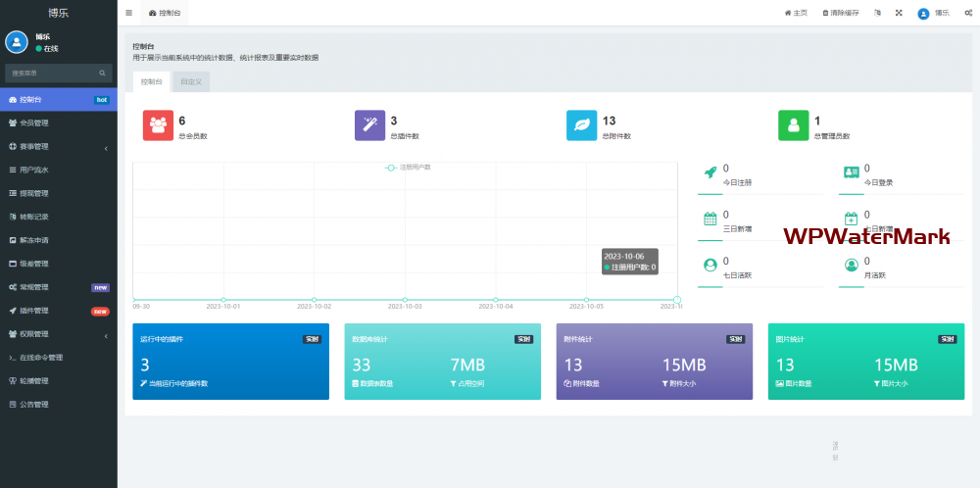Click the hamburger menu toggle icon
980x488 pixels.
129,13
